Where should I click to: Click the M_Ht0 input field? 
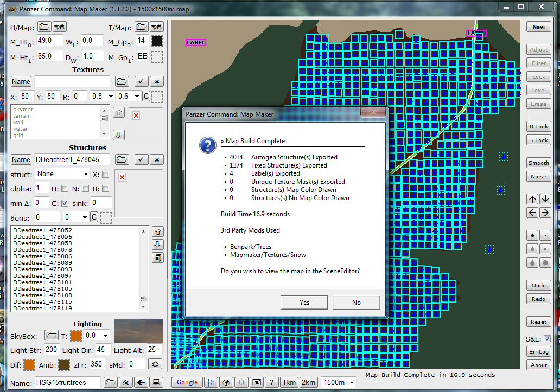pos(49,41)
